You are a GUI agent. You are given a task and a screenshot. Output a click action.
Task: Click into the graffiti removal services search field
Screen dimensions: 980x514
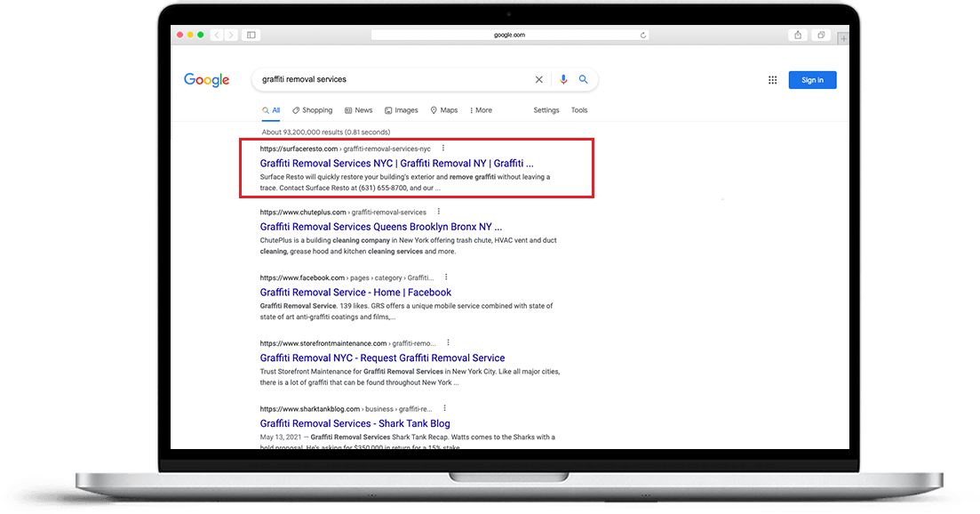pos(391,79)
